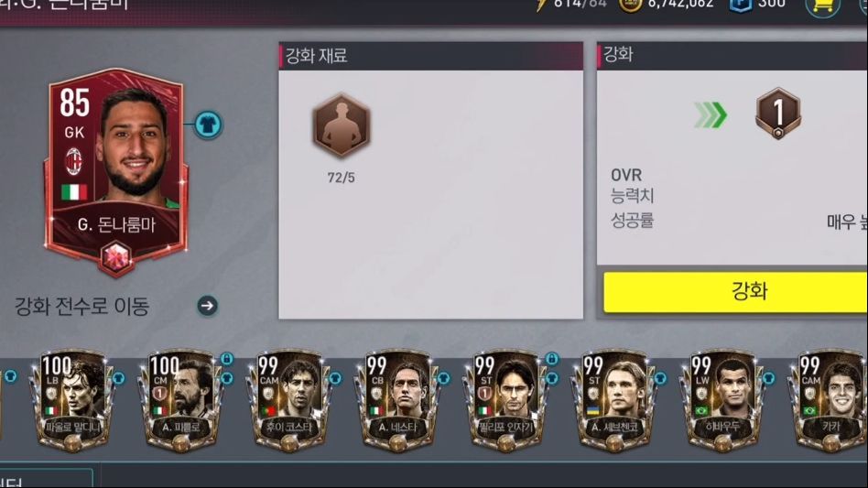The image size is (868, 488).
Task: Tap the lightning energy icon
Action: tap(542, 5)
